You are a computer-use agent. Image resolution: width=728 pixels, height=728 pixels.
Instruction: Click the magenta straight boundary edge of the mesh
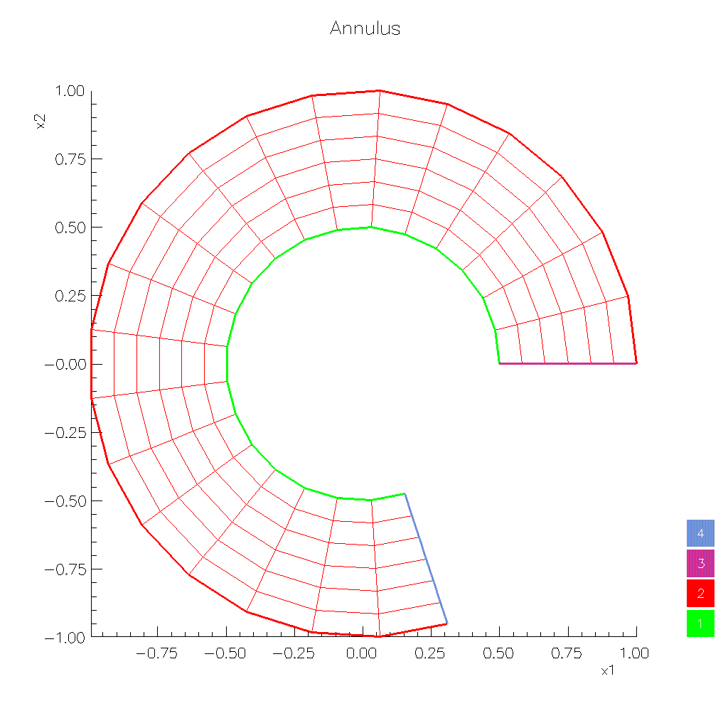(568, 363)
